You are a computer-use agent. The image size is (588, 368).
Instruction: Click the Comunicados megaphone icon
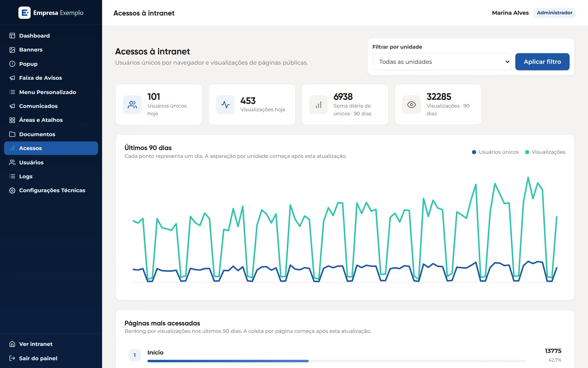tap(12, 106)
